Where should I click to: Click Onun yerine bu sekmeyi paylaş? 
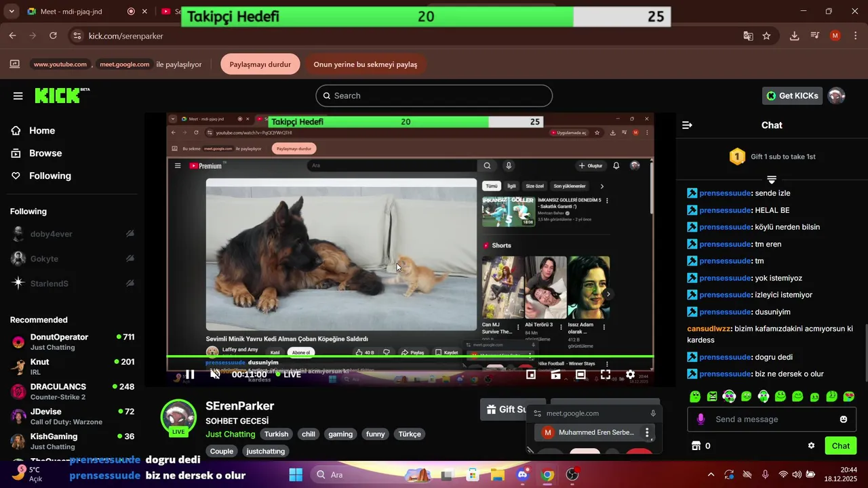(366, 64)
